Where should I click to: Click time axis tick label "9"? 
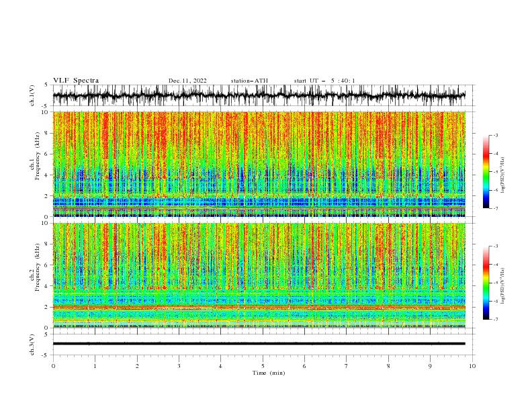click(430, 366)
